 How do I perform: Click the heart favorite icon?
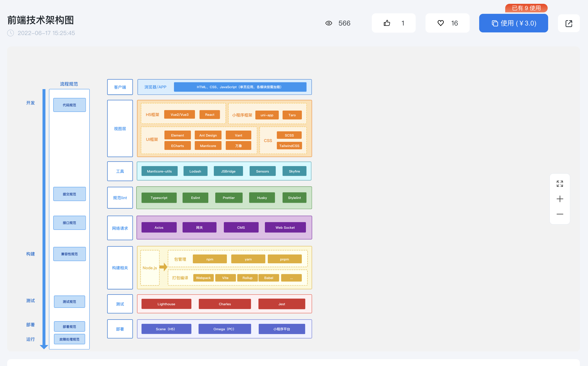point(440,23)
